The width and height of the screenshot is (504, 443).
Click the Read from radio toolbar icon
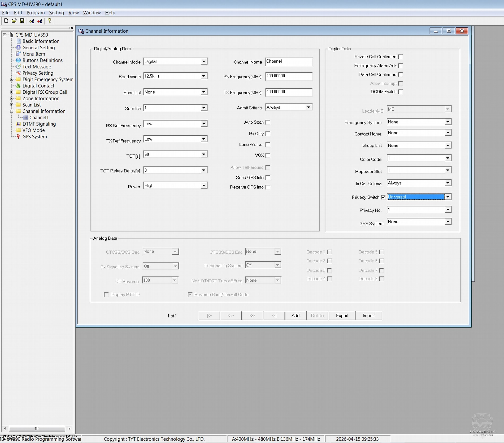click(32, 21)
